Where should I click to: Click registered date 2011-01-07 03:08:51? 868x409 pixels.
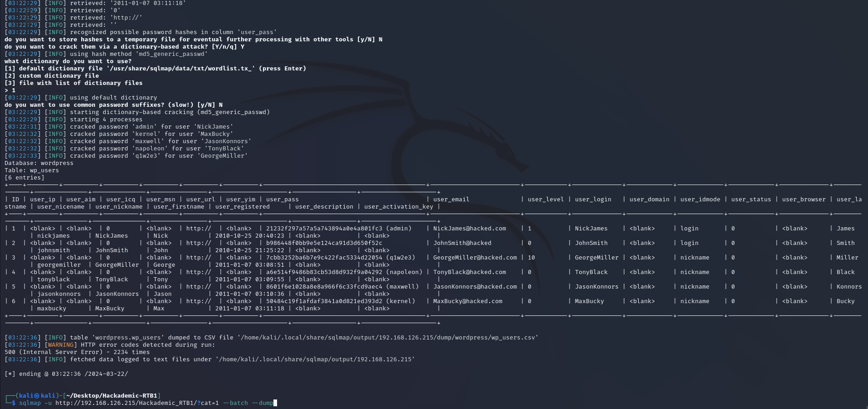click(x=249, y=265)
